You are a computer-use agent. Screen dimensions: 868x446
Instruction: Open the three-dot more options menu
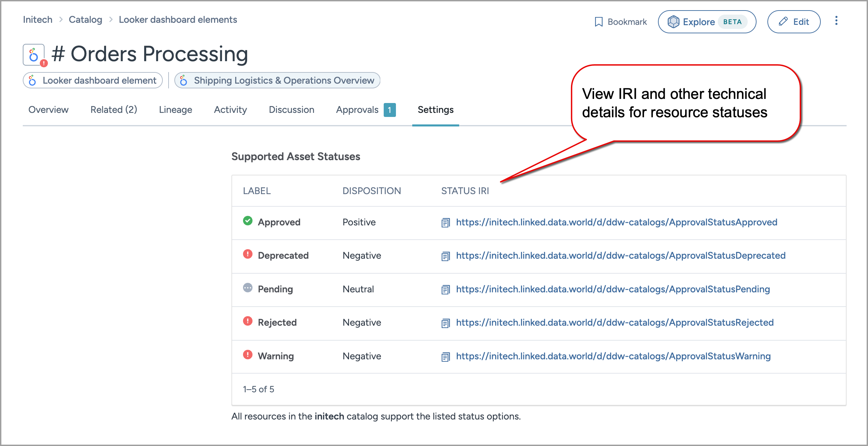tap(836, 21)
